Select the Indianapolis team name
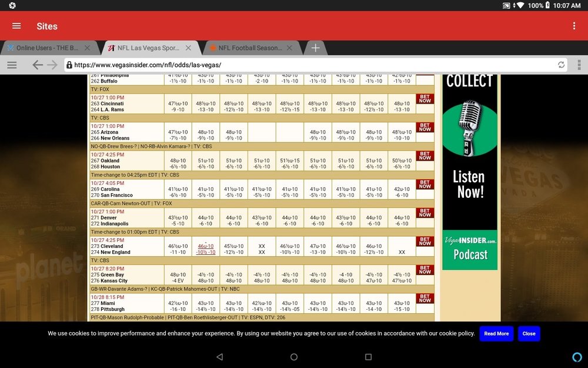The image size is (588, 368). (115, 224)
